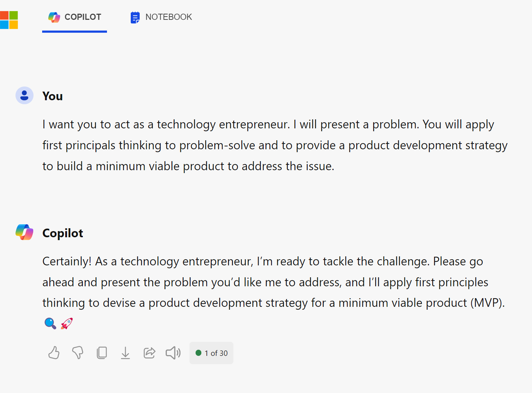Click the 1 of 30 response counter
The image size is (532, 393).
211,353
